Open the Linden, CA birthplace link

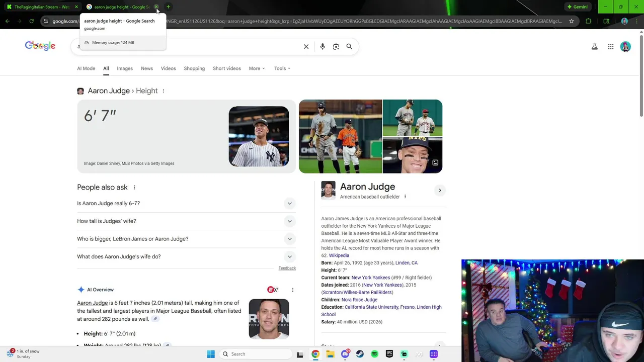pyautogui.click(x=407, y=263)
